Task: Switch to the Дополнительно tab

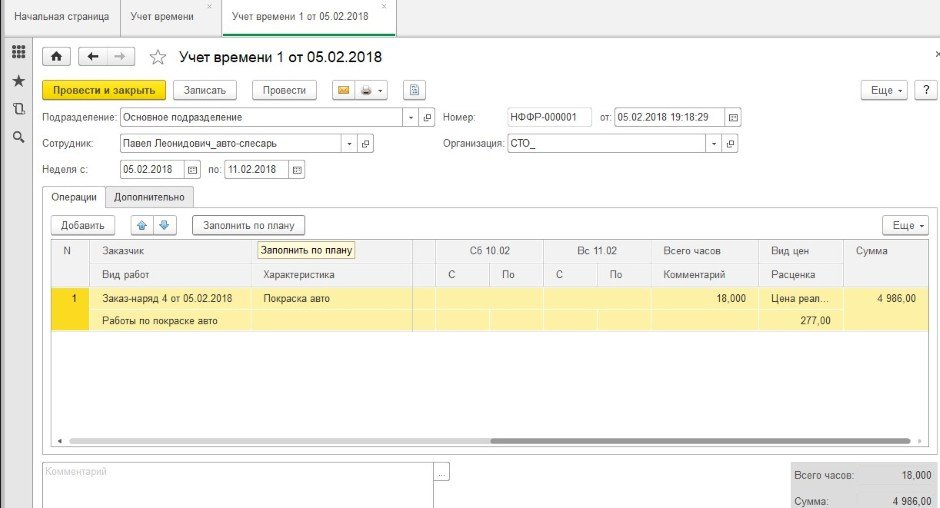Action: [149, 197]
